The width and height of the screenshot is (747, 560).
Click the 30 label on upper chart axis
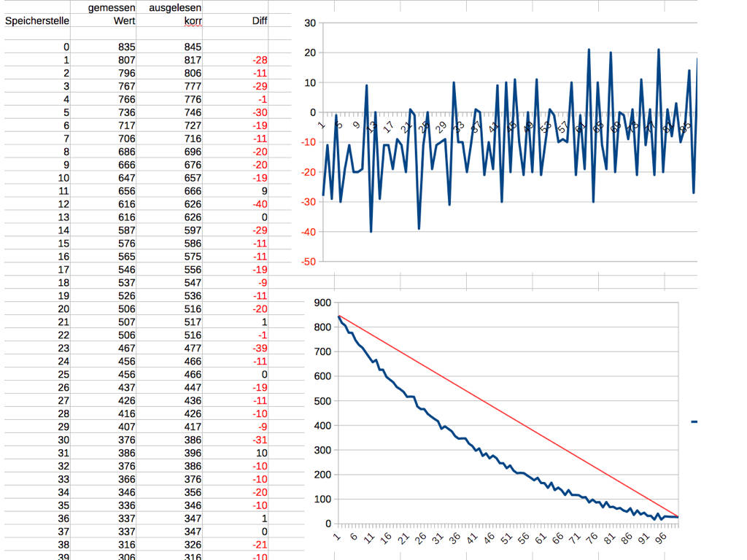point(310,23)
